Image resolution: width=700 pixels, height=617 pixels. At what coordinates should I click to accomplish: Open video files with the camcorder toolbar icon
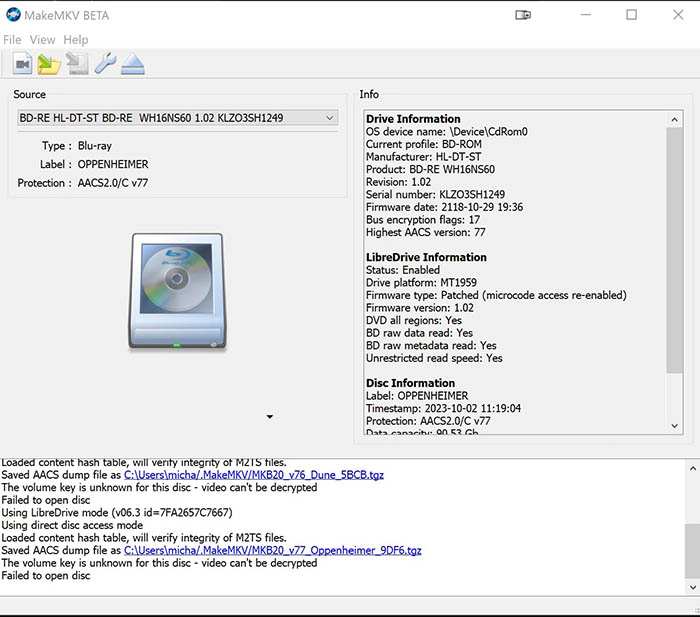[x=22, y=64]
